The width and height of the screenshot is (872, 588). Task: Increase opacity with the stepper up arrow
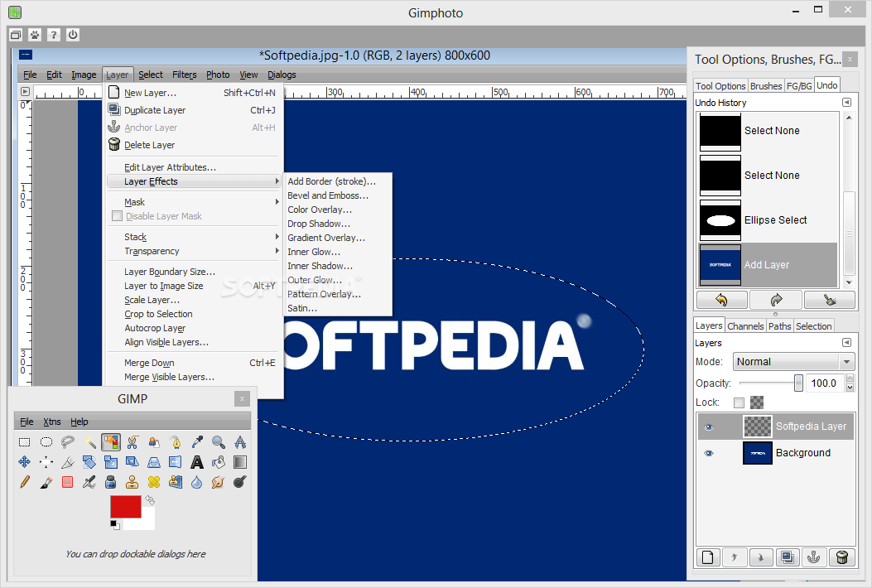tap(850, 378)
